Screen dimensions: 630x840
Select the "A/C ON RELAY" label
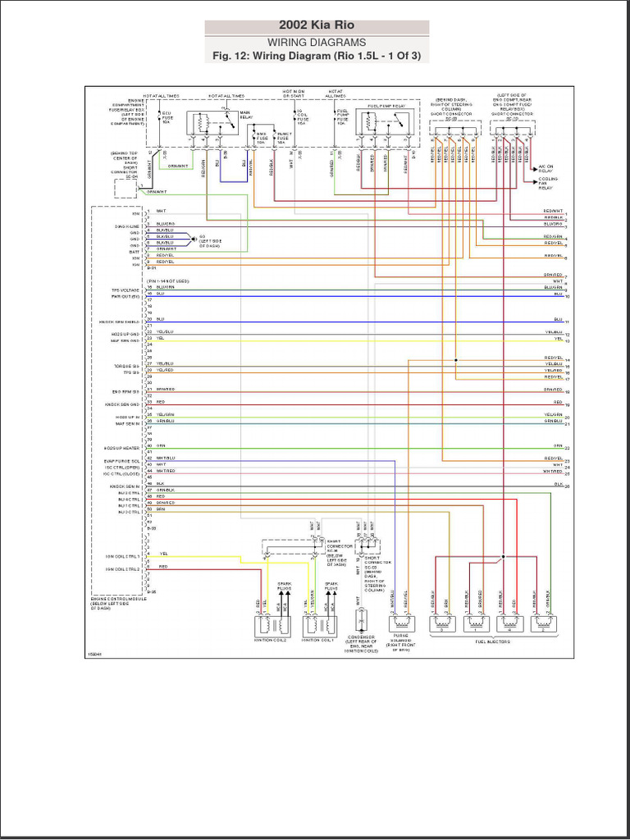[x=547, y=169]
